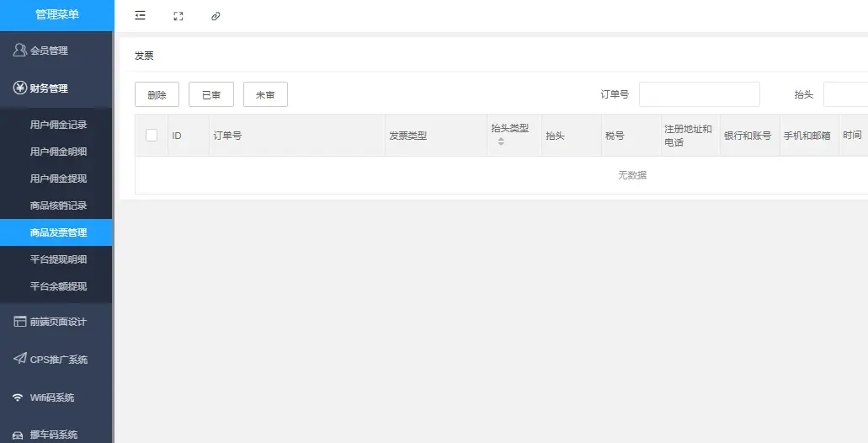Click the 挪车码系统 car icon
The height and width of the screenshot is (443, 868).
[x=19, y=435]
